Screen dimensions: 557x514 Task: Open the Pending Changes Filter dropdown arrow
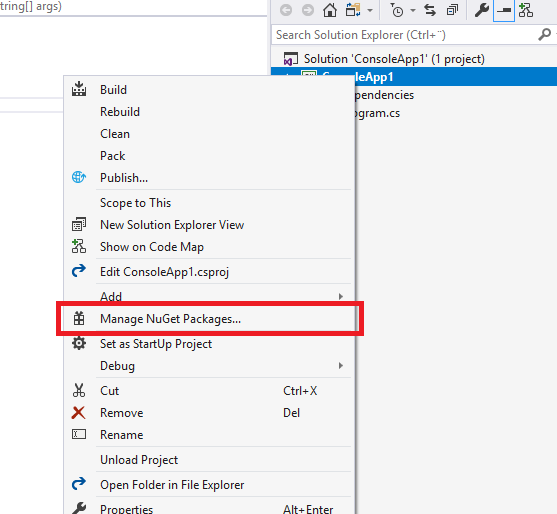click(413, 11)
